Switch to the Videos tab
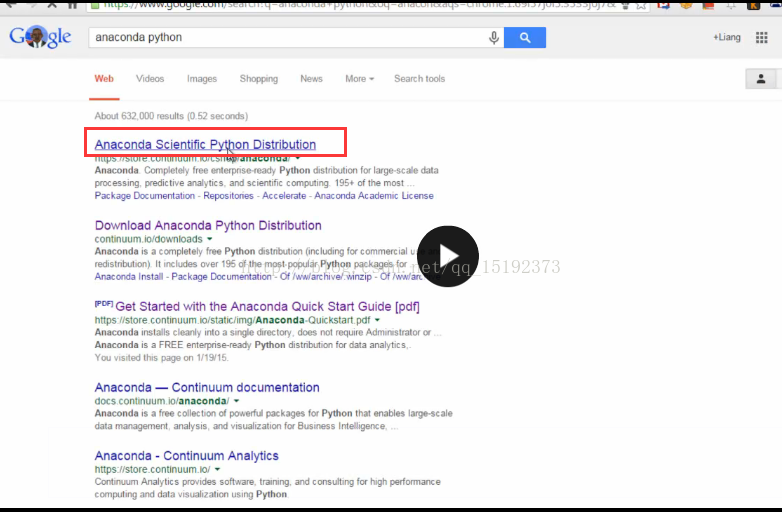 click(x=150, y=79)
